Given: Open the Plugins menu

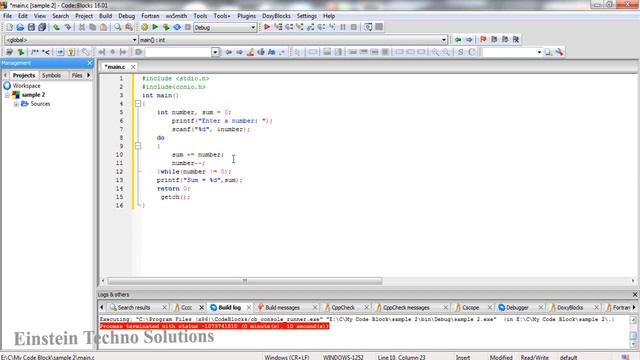Looking at the screenshot, I should 247,16.
